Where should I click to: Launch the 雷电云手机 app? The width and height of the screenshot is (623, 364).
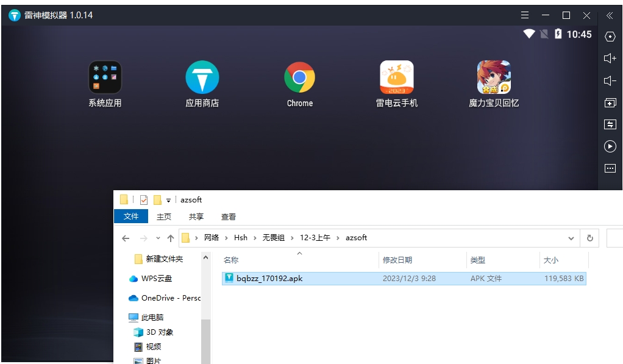(397, 77)
